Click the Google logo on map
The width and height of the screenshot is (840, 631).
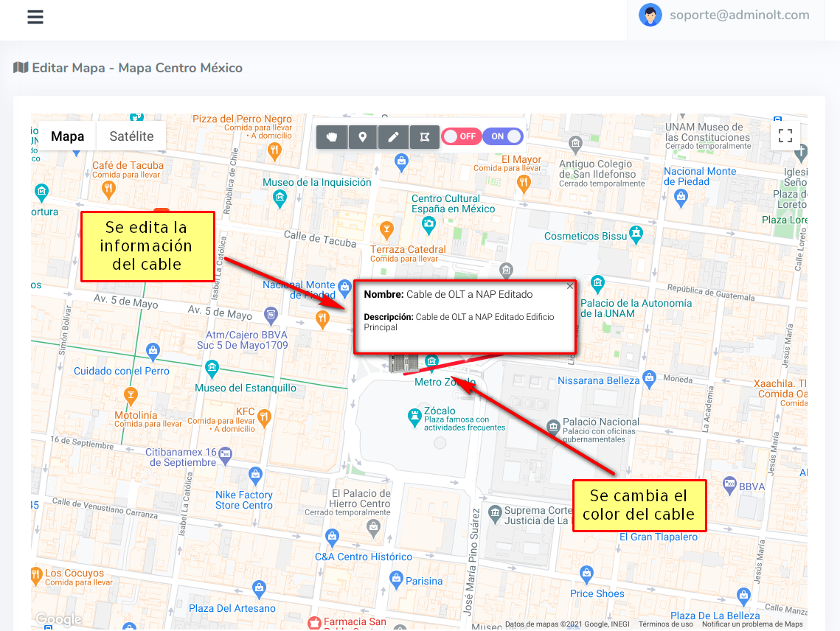(x=58, y=620)
